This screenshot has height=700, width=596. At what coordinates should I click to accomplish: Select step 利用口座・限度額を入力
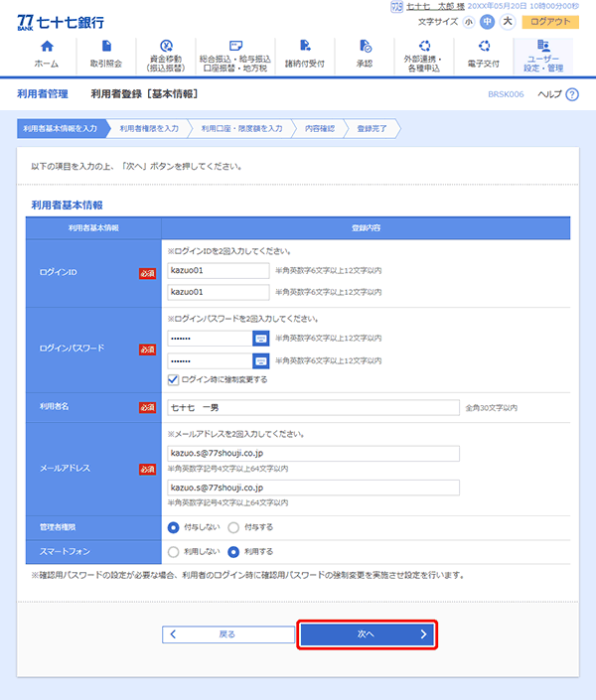click(x=241, y=128)
